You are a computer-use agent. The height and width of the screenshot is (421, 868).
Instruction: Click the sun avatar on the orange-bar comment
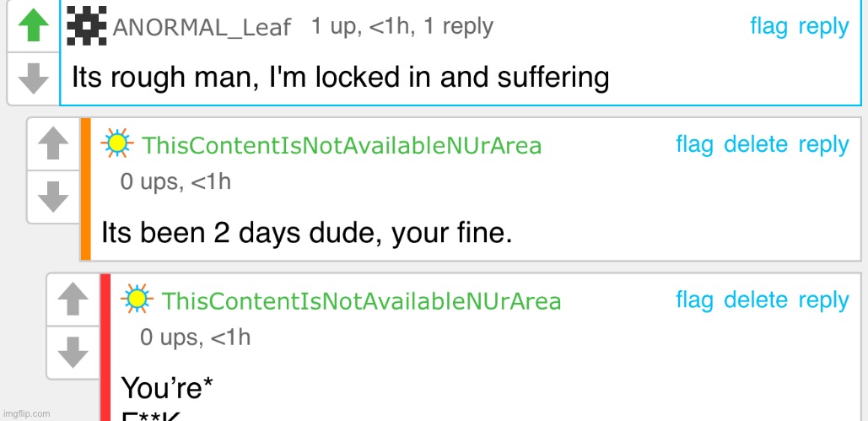pyautogui.click(x=117, y=144)
